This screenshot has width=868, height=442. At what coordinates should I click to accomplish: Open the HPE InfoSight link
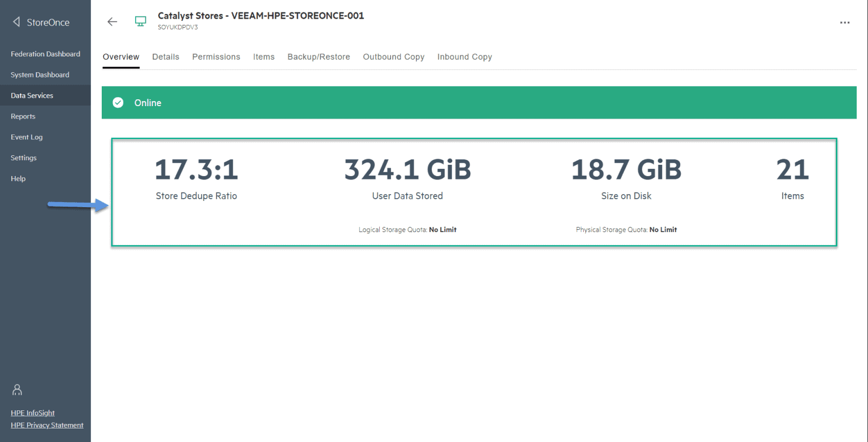coord(32,413)
